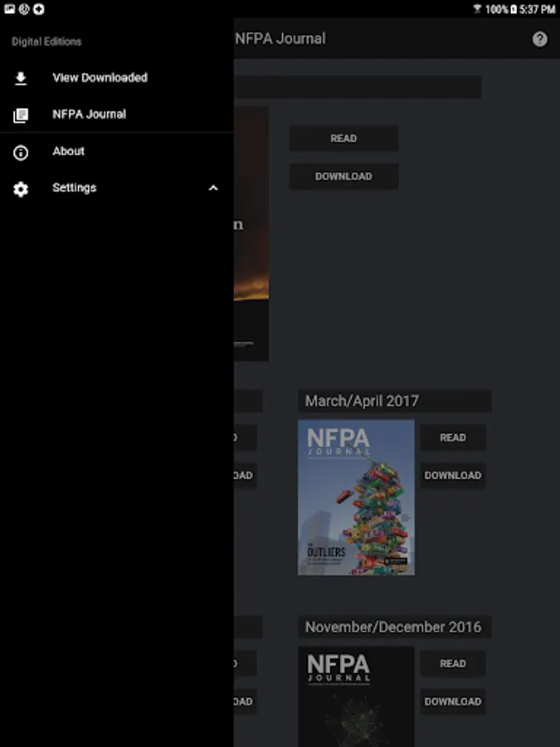Tap the picture notification icon in status bar
Screen dimensions: 560x747
click(9, 8)
